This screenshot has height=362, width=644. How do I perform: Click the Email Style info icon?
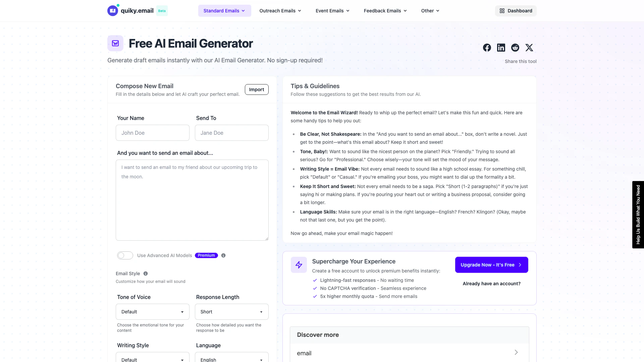coord(146,274)
